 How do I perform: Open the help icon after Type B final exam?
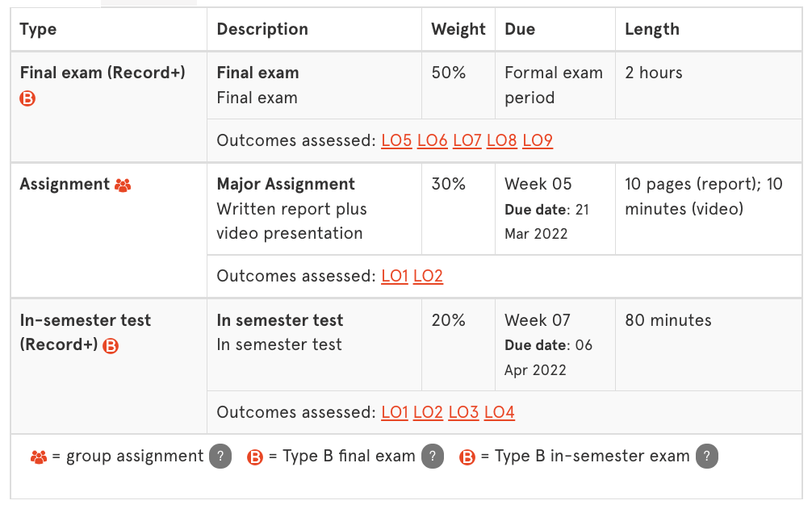pos(433,456)
